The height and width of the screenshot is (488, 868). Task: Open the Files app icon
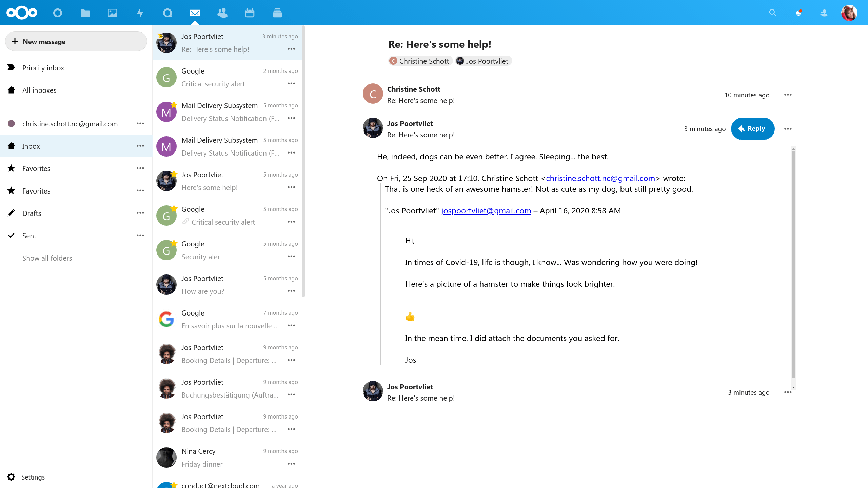point(85,13)
